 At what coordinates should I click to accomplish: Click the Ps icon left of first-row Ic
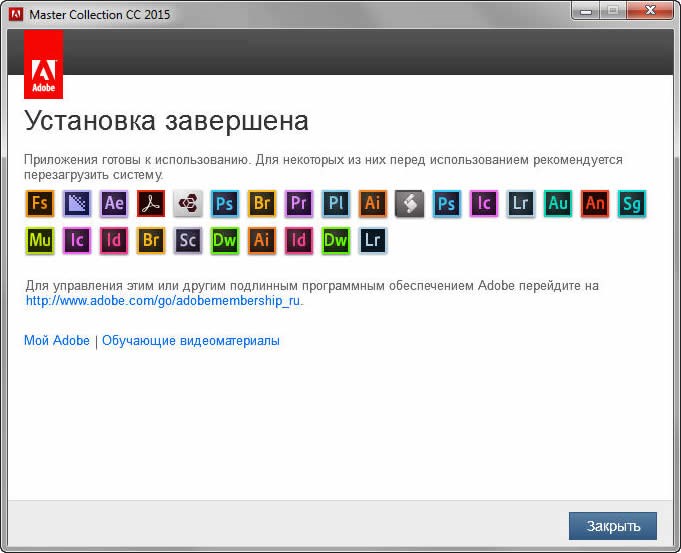pyautogui.click(x=447, y=203)
